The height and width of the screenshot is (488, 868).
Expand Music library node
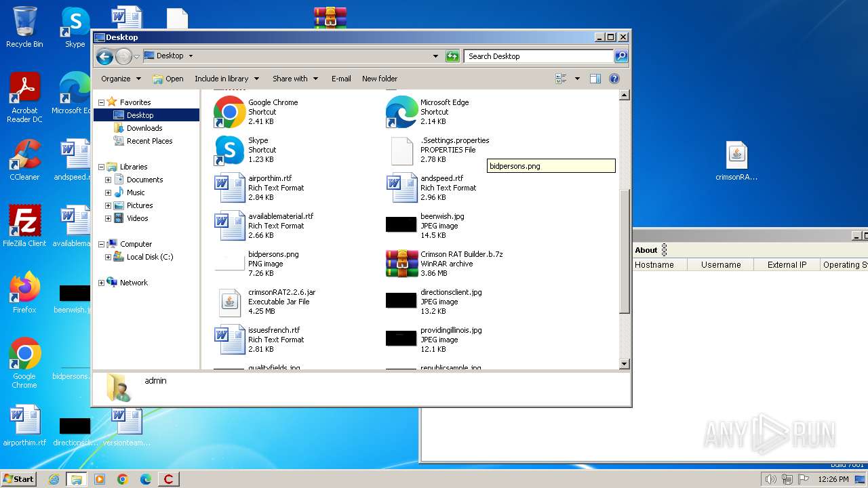(108, 192)
